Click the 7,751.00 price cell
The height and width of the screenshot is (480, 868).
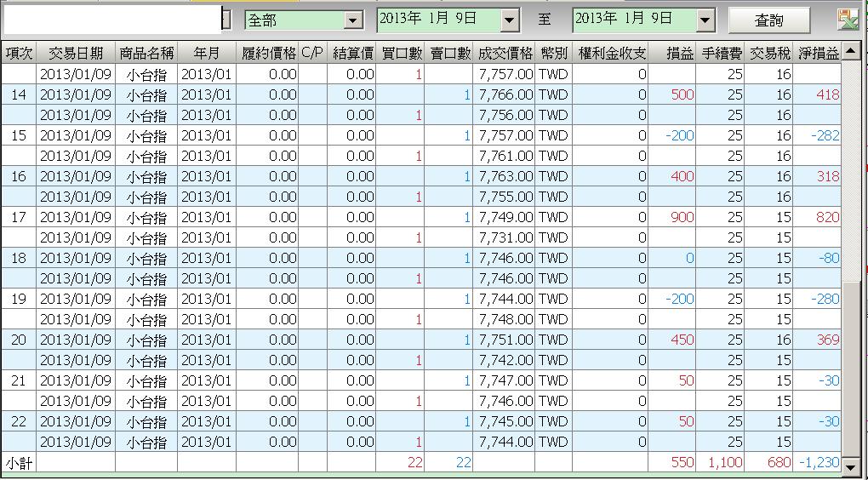504,340
